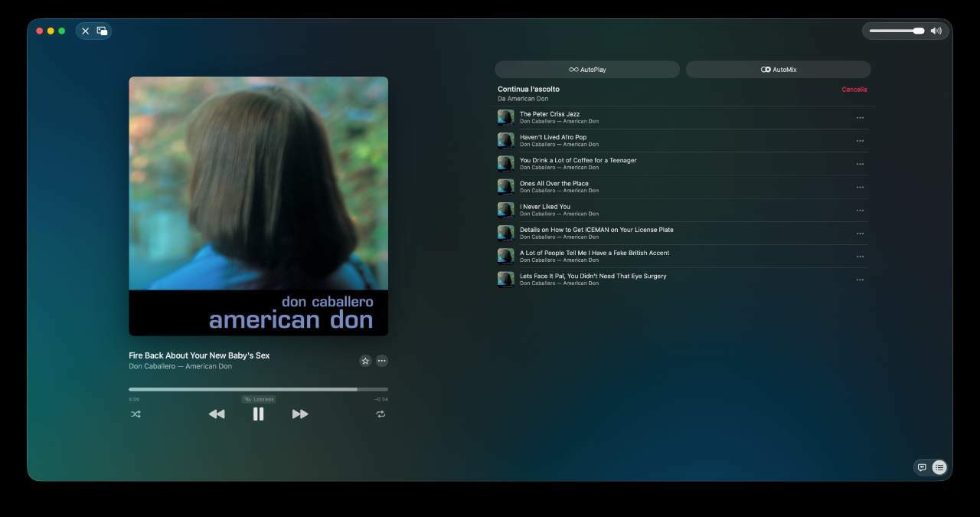Screen dimensions: 980x517
Task: Click the green full screen button
Action: pos(62,31)
